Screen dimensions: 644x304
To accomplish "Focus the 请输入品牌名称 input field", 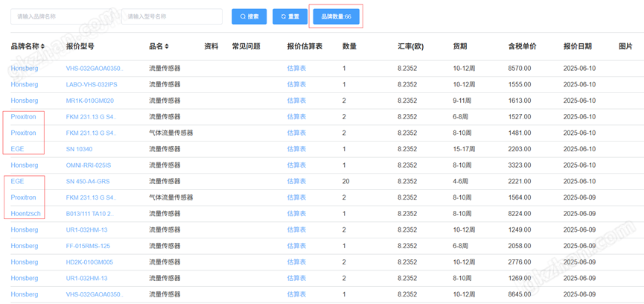I will (61, 16).
